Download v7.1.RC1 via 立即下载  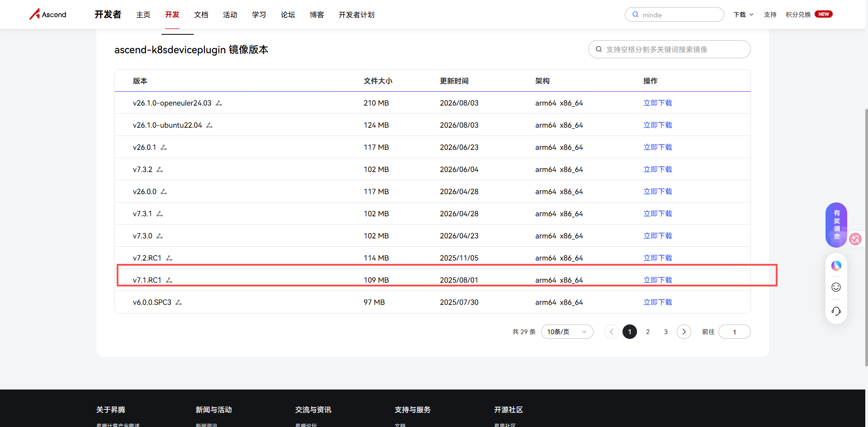[658, 280]
